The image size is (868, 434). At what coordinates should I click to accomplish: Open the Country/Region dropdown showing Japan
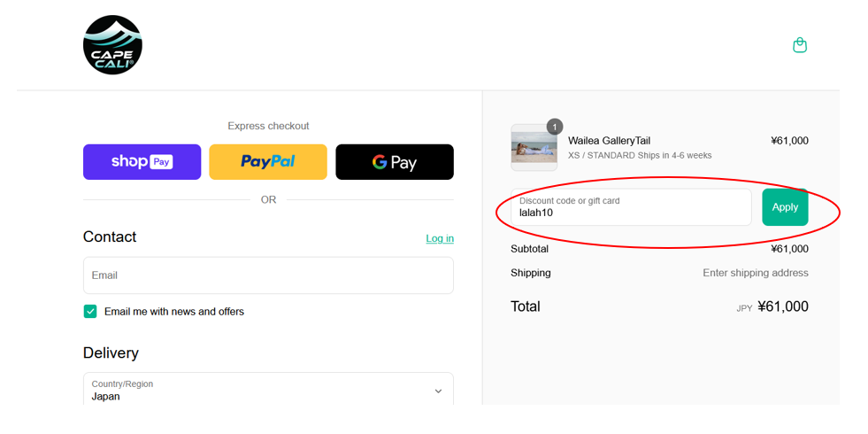point(268,391)
